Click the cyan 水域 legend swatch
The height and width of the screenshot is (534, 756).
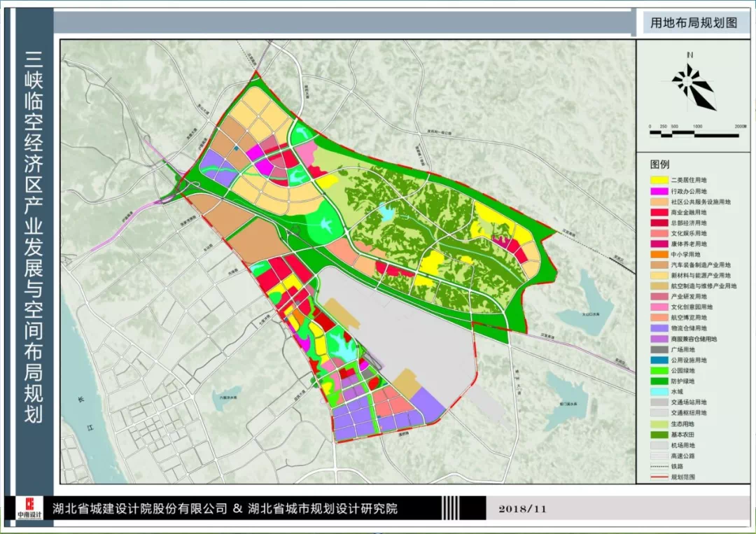pos(659,391)
